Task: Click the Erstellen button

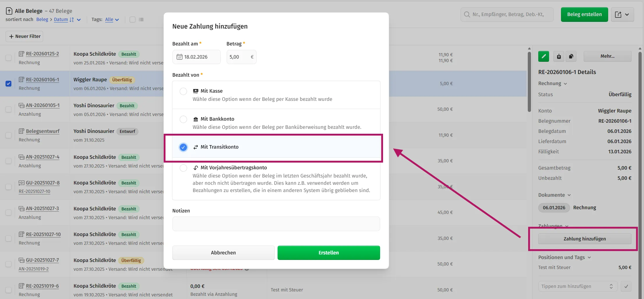Action: 329,253
